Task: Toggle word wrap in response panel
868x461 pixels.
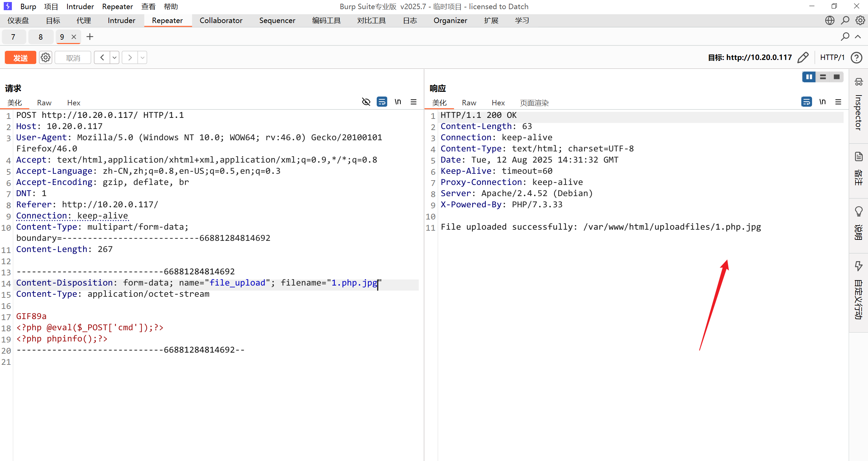Action: (806, 102)
